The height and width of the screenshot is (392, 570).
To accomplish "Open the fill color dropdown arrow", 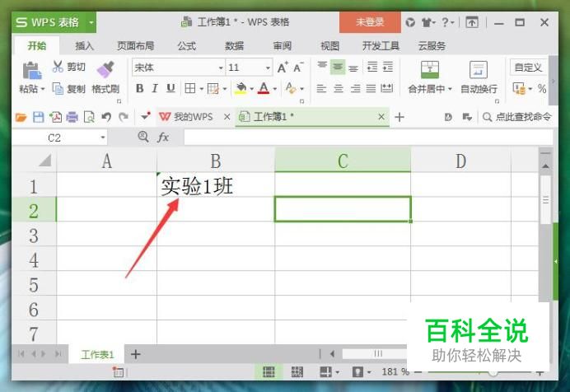I will click(x=251, y=89).
